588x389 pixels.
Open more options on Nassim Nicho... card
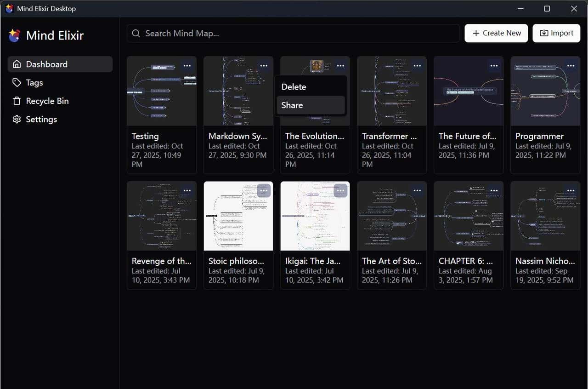pyautogui.click(x=571, y=190)
